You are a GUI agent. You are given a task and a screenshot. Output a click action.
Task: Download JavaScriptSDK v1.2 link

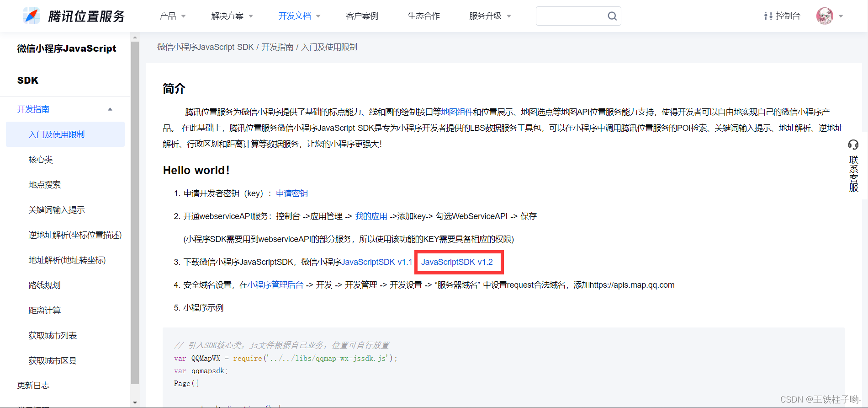pyautogui.click(x=457, y=262)
